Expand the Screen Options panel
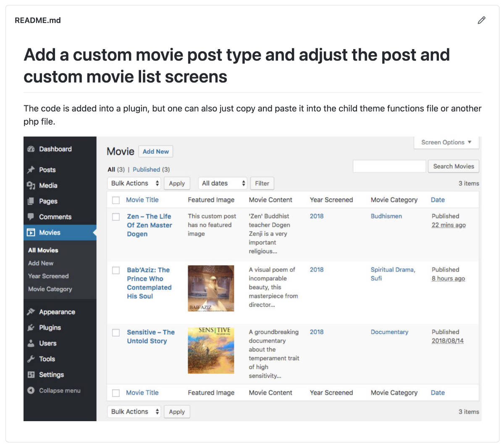The image size is (504, 448). [446, 142]
